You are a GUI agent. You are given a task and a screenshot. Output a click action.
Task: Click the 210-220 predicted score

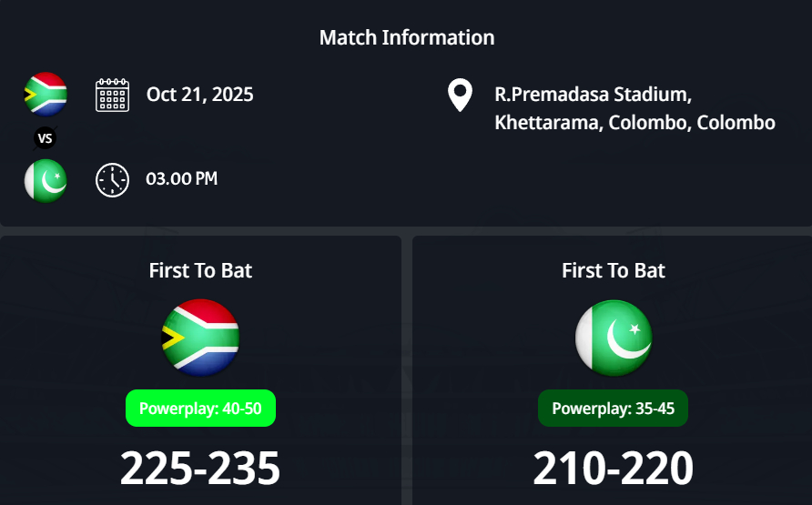[614, 469]
